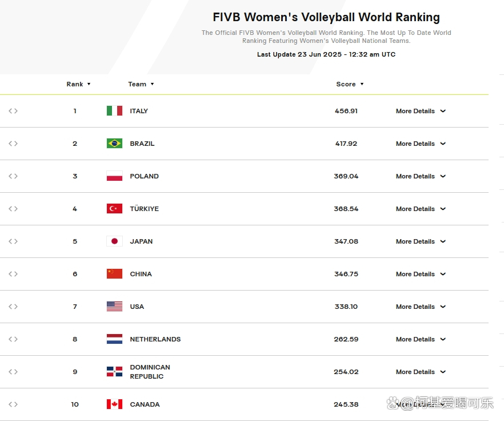Open the chevron next to USA's More Details
Viewport: 504px width, 421px height.
tap(443, 307)
